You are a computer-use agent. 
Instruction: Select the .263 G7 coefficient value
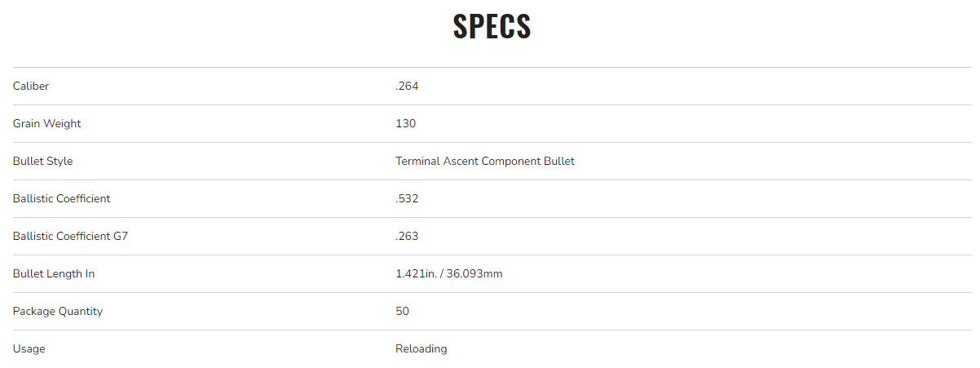click(x=407, y=236)
